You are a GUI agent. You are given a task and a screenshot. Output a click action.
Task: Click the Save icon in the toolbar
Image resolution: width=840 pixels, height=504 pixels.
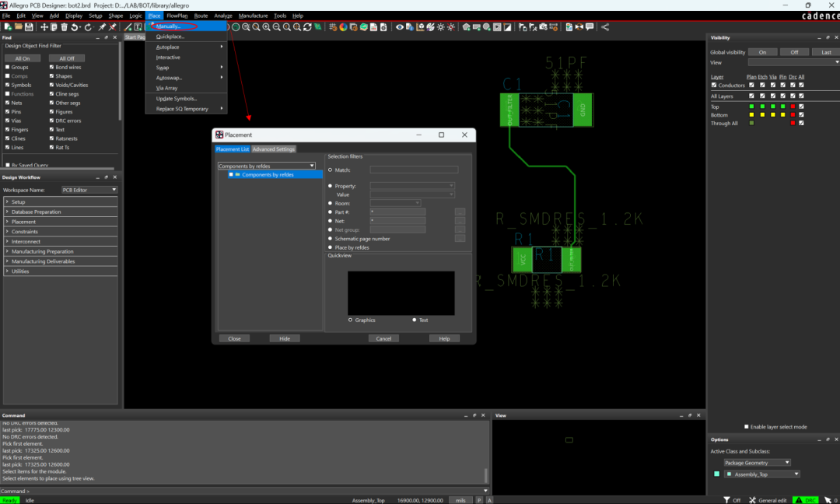[29, 27]
